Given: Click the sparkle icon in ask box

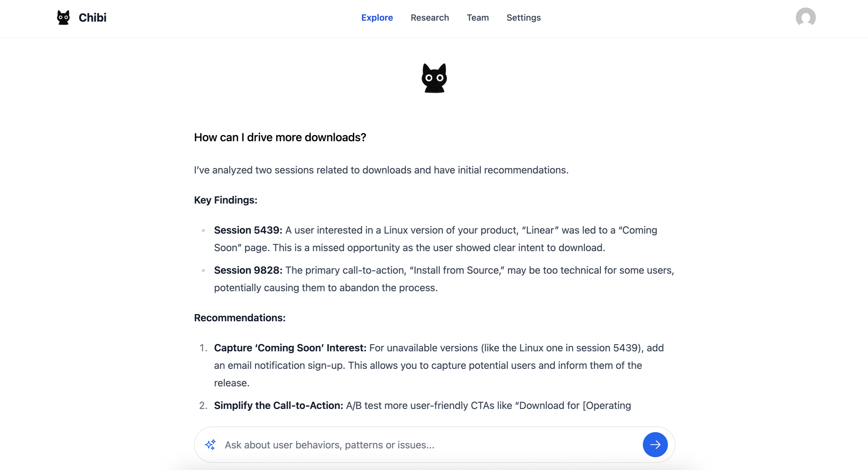Looking at the screenshot, I should [x=210, y=445].
